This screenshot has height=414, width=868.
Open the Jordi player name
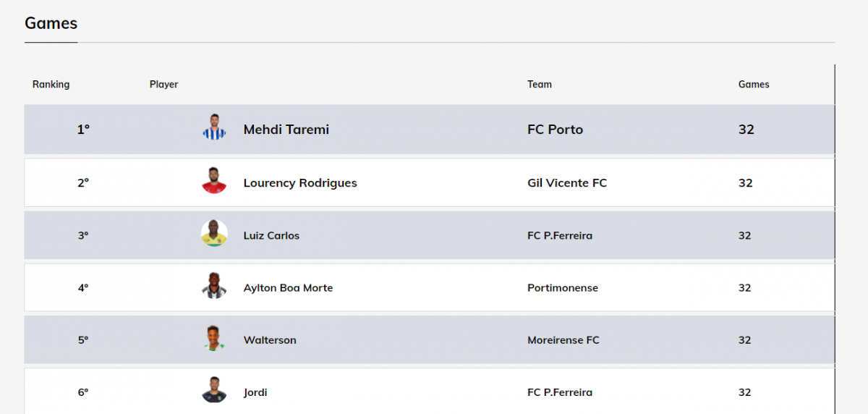click(255, 392)
